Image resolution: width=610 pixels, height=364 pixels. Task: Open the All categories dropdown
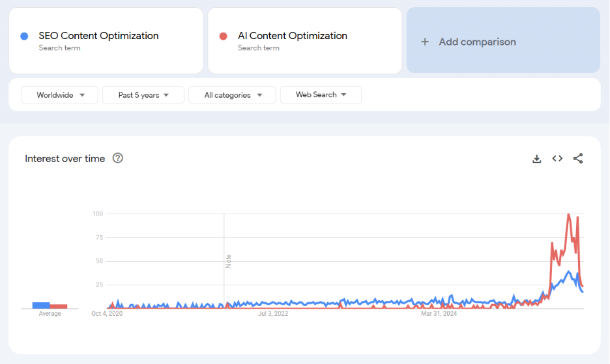(232, 95)
